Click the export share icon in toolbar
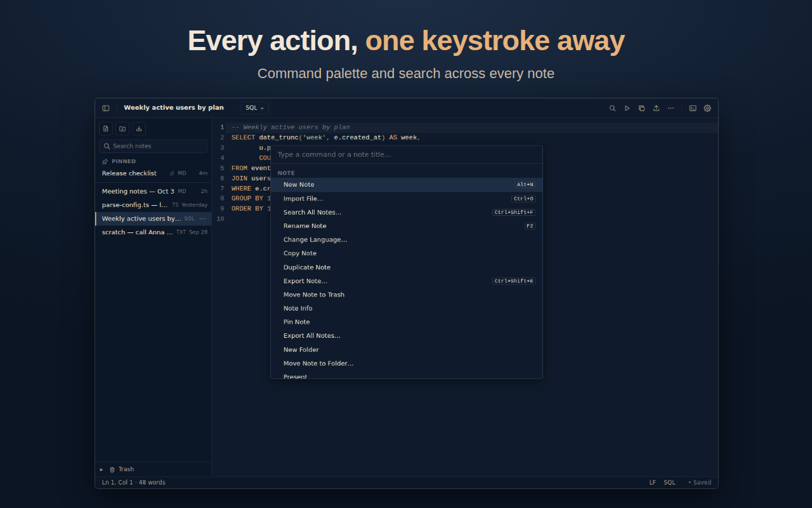The image size is (812, 508). (x=657, y=108)
